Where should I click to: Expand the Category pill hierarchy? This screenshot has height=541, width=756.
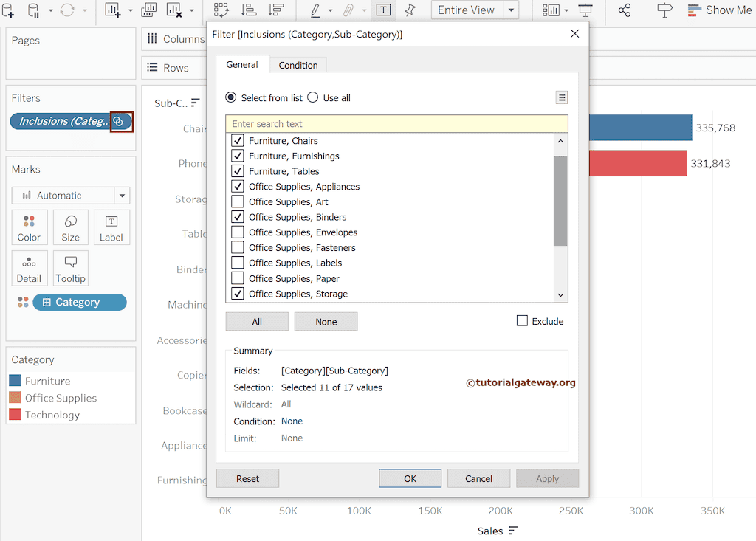[47, 303]
